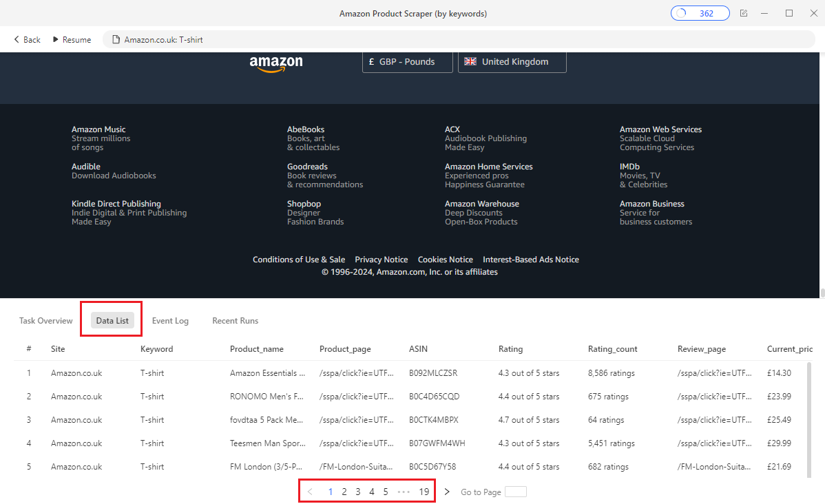The height and width of the screenshot is (504, 825).
Task: Switch to the Recent Runs tab
Action: point(236,320)
